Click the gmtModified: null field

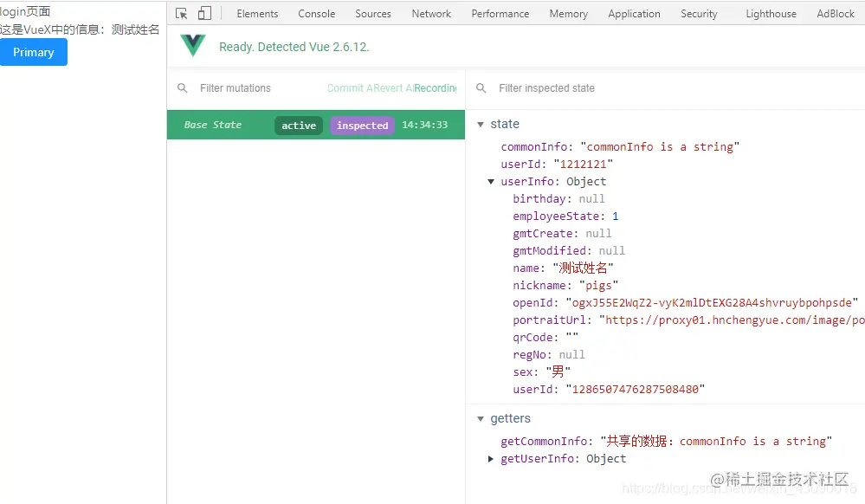point(569,250)
